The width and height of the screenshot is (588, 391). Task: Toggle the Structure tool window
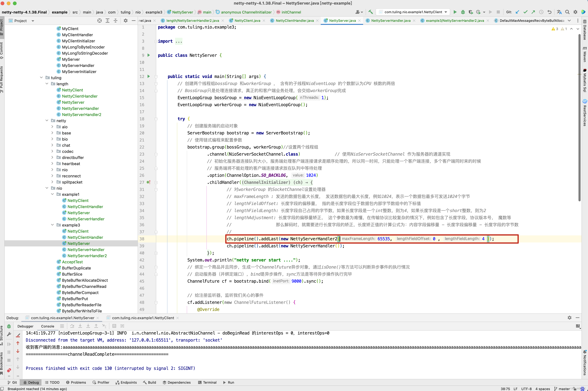click(x=2, y=334)
